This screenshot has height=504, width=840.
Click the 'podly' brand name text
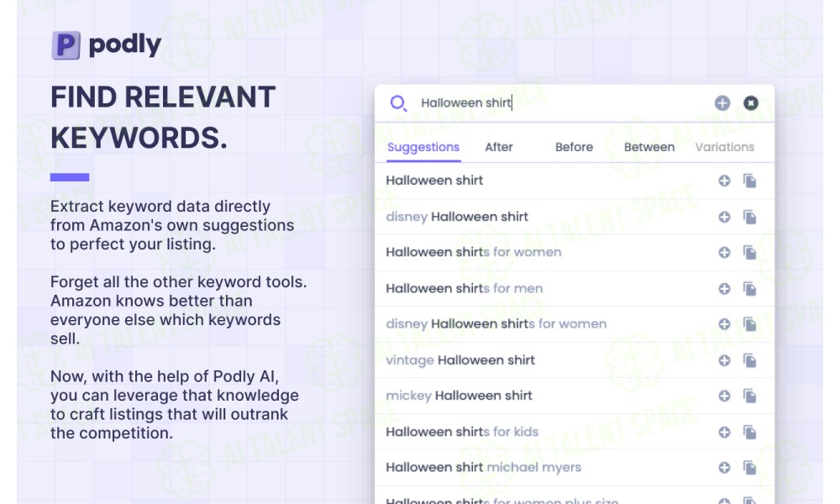(x=125, y=45)
